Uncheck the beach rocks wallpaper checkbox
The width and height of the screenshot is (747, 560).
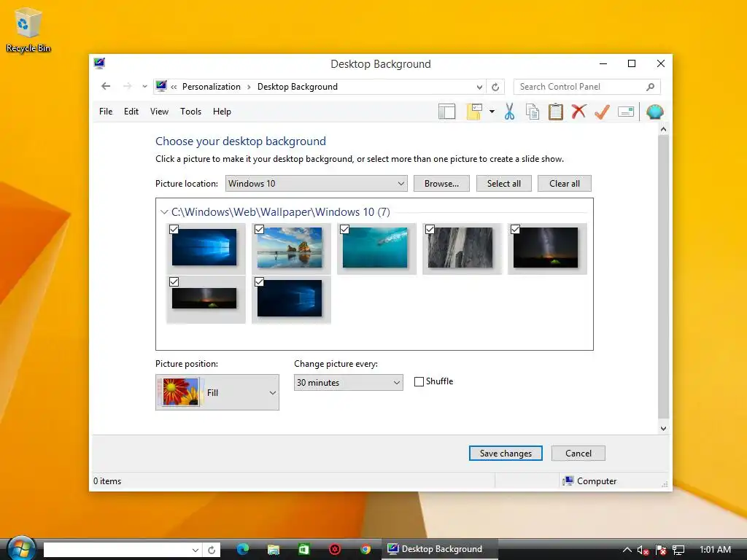[259, 230]
